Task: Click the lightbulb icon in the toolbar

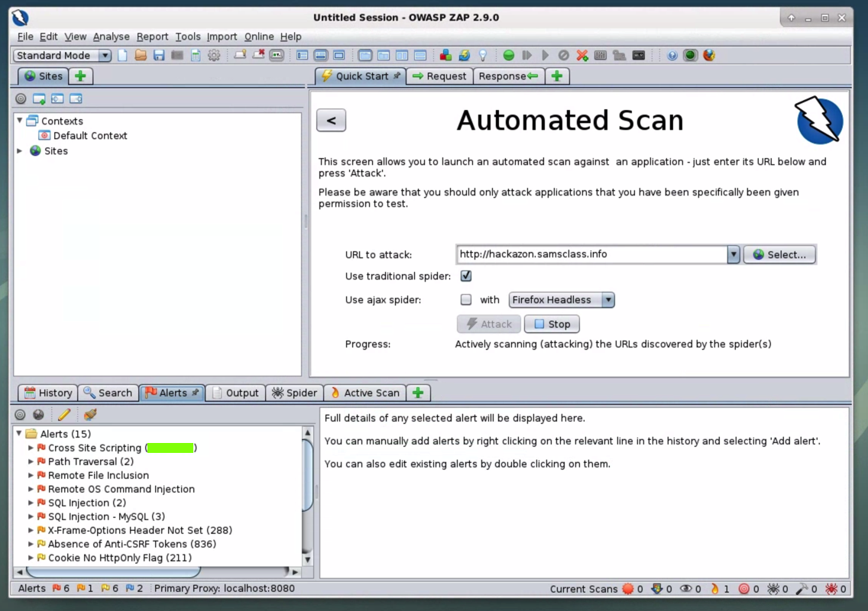Action: coord(483,55)
